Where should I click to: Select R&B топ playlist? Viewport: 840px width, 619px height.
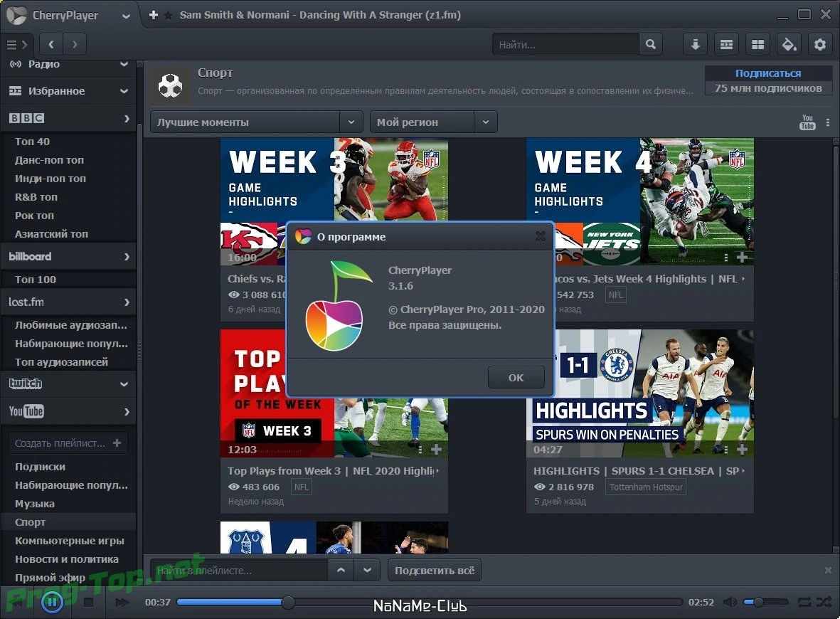(36, 196)
